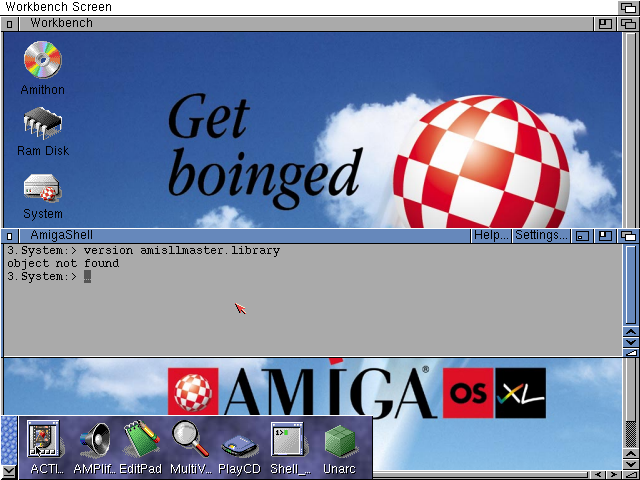Viewport: 640px width, 480px height.
Task: Click the shell prompt cursor line
Action: tap(49, 276)
